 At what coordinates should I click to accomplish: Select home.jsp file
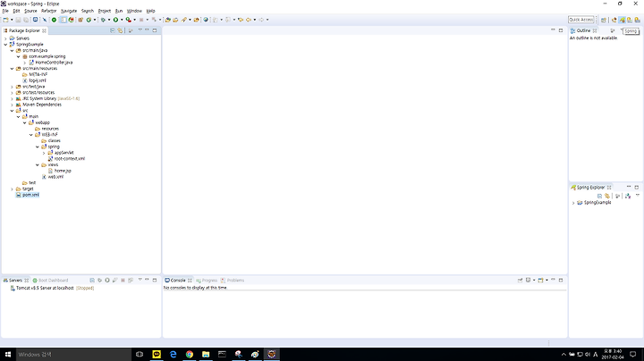[x=63, y=171]
